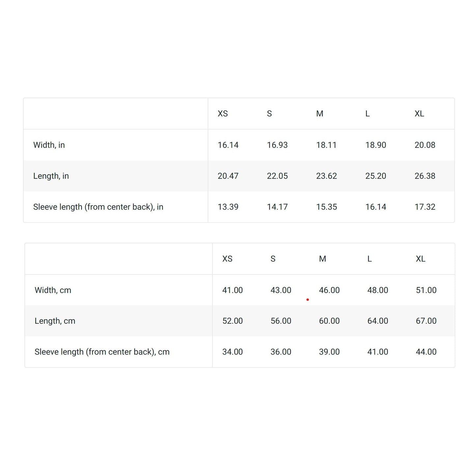The height and width of the screenshot is (476, 476).
Task: Click the 16.93 width value for size S
Action: coord(277,145)
